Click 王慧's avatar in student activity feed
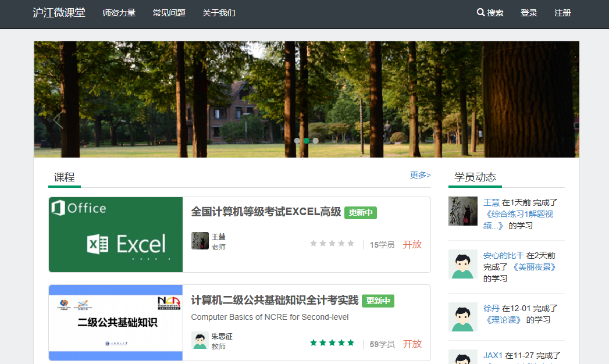The height and width of the screenshot is (364, 609). (463, 211)
